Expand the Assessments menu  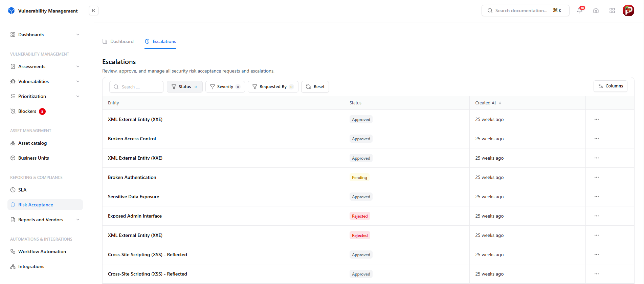click(45, 66)
